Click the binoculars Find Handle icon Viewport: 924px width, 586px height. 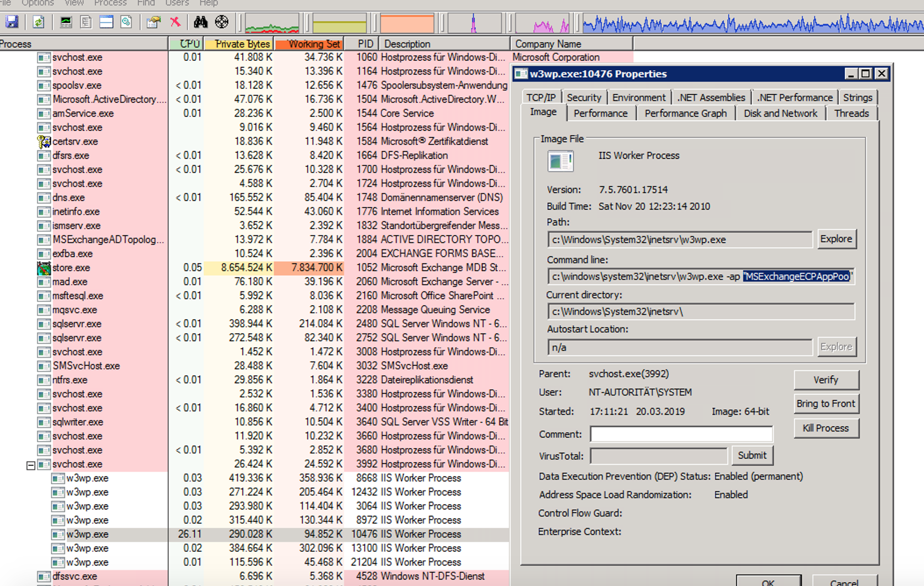(201, 21)
